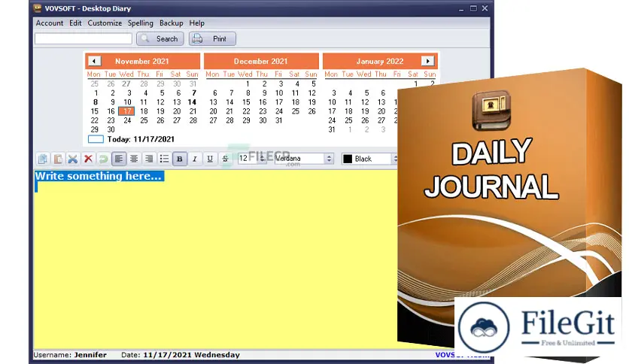Select January 31 in calendar
The height and width of the screenshot is (364, 629).
click(x=332, y=129)
